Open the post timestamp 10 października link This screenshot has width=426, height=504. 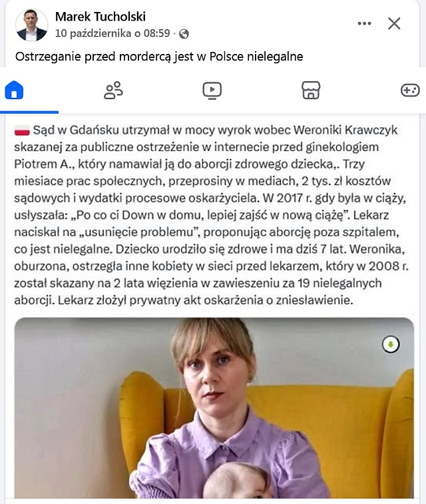pos(112,33)
